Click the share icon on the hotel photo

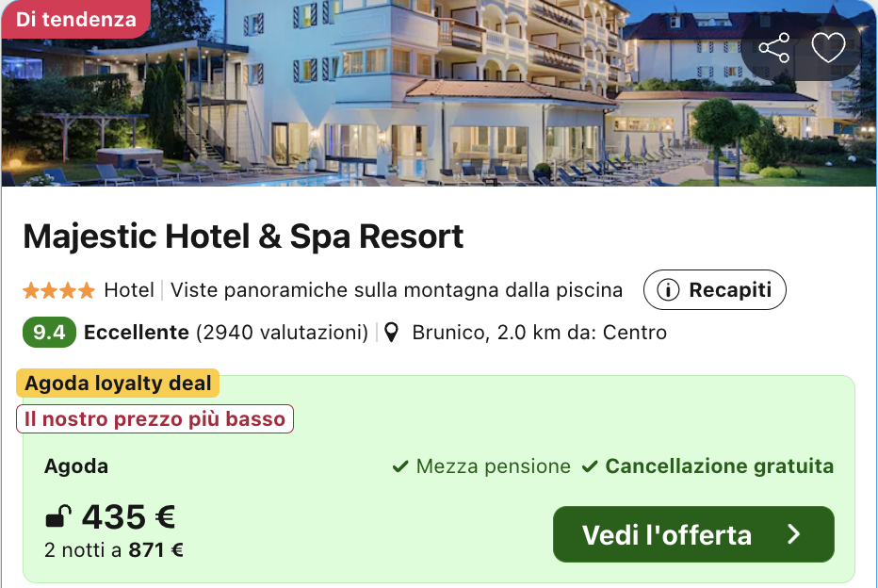point(773,48)
